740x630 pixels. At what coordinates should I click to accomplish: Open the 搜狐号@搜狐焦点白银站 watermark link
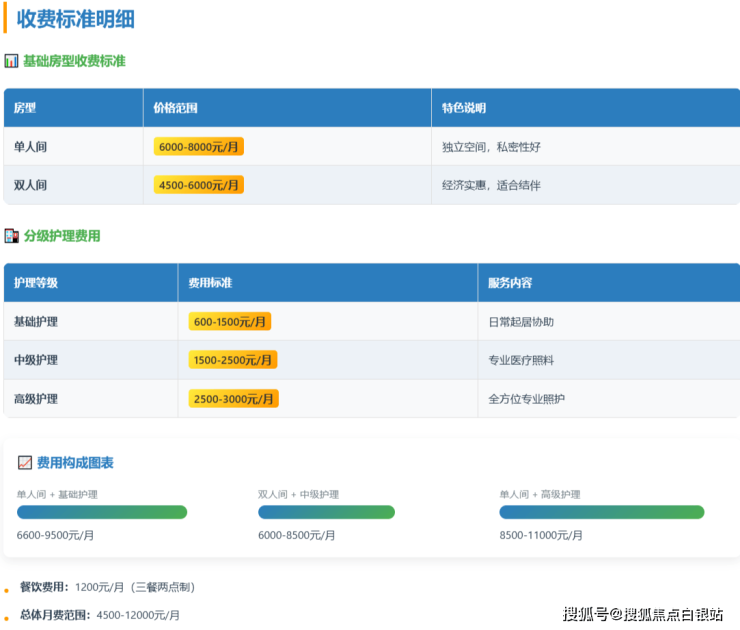(642, 613)
